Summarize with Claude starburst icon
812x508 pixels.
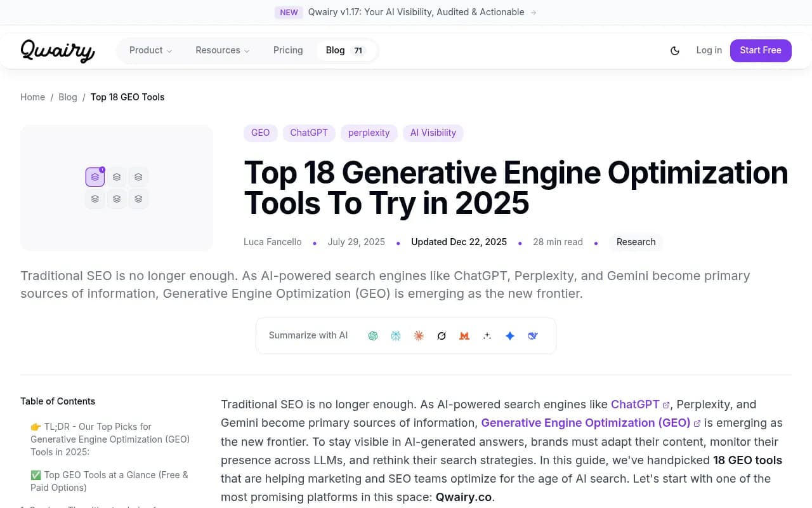pos(419,336)
